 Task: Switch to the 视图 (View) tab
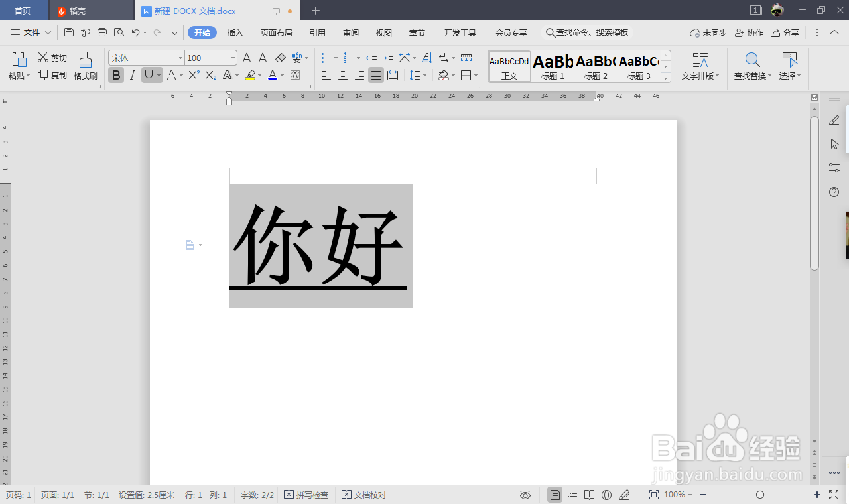(384, 32)
